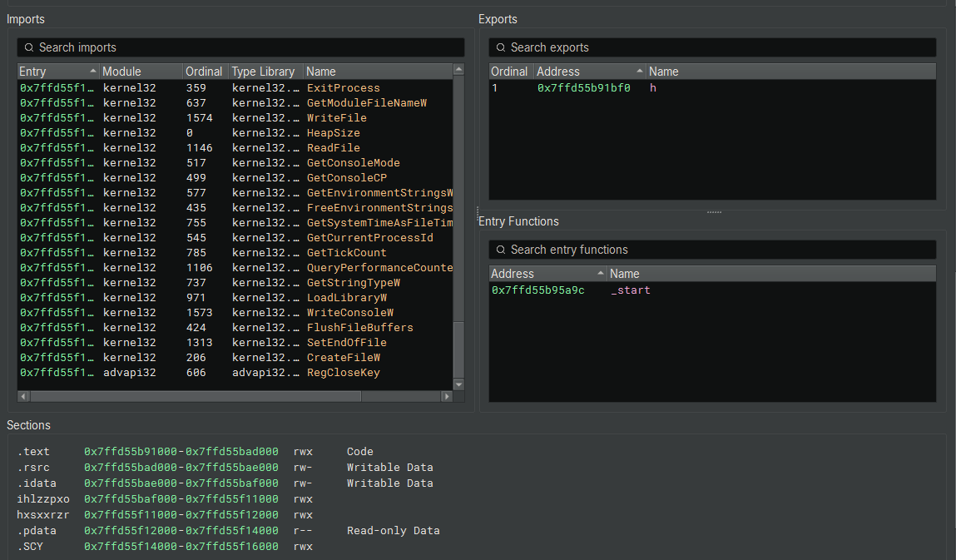
Task: Select the _start entry function
Action: [x=628, y=290]
